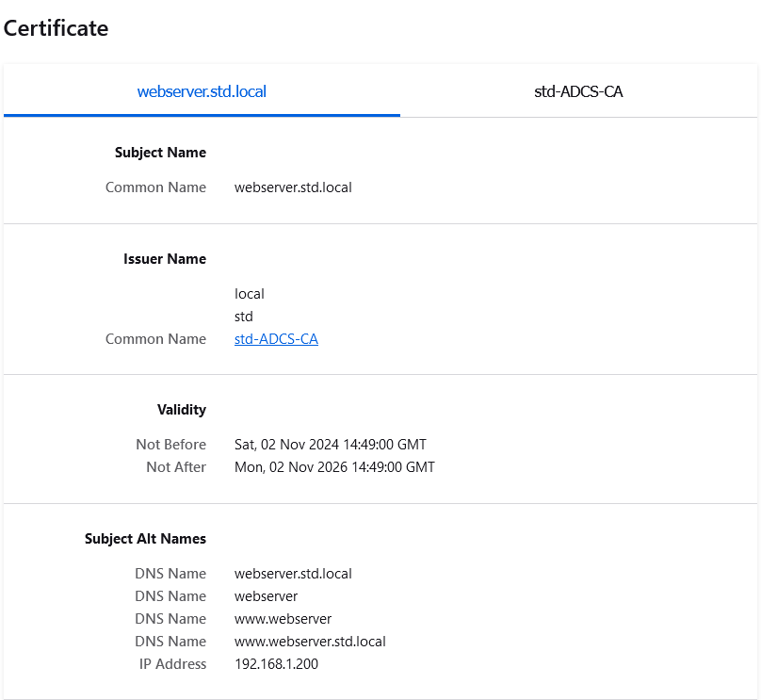Screen dimensions: 761x700
Task: Select the DNS Name entry www.webserver.std.local
Action: (310, 641)
